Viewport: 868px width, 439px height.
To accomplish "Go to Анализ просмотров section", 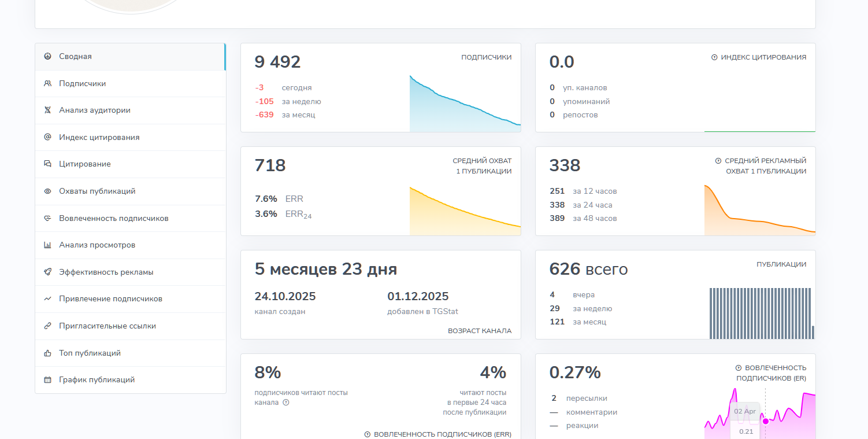I will pyautogui.click(x=97, y=245).
